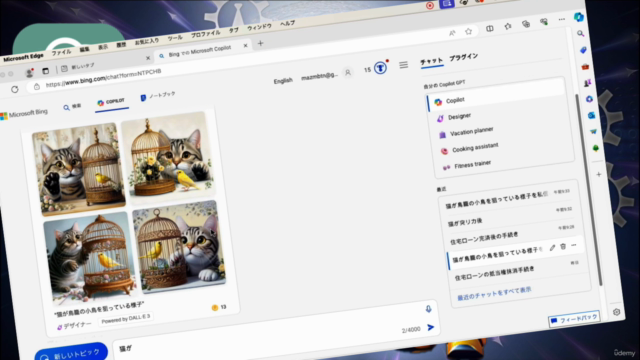Rename selected chat with pencil icon
The width and height of the screenshot is (640, 360).
[552, 248]
